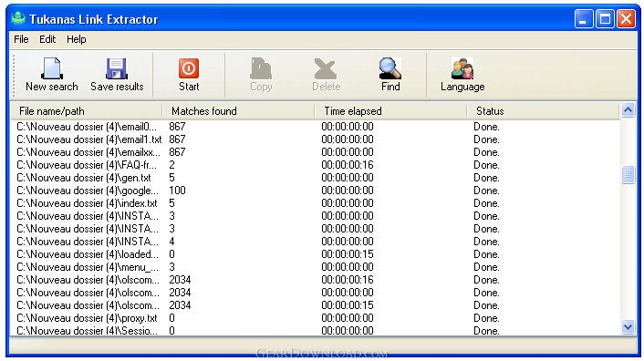
Task: Click the Find magnifier icon
Action: tap(390, 68)
